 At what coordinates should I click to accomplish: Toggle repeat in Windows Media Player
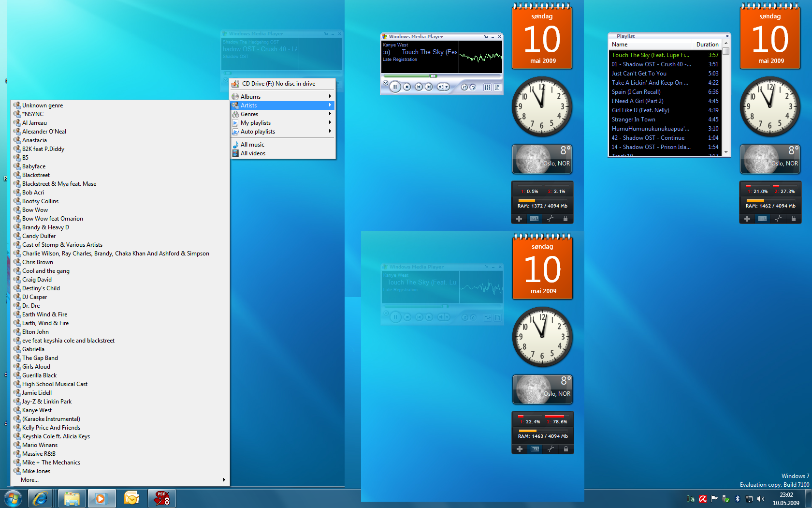473,87
